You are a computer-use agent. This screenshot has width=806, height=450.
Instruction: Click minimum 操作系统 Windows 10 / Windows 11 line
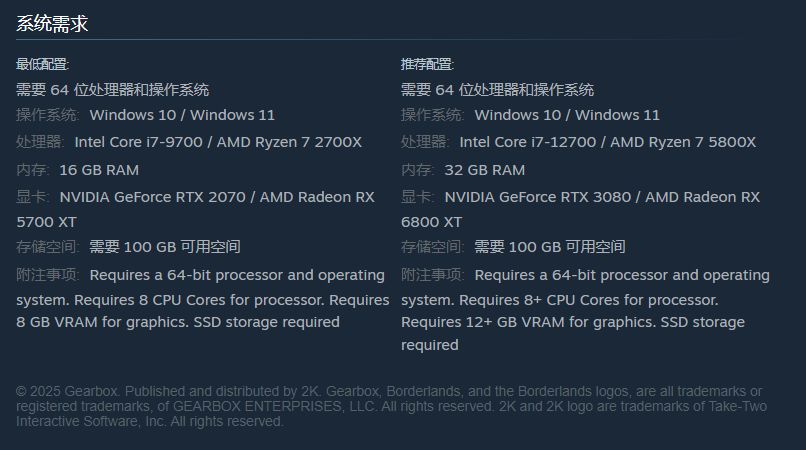coord(145,115)
